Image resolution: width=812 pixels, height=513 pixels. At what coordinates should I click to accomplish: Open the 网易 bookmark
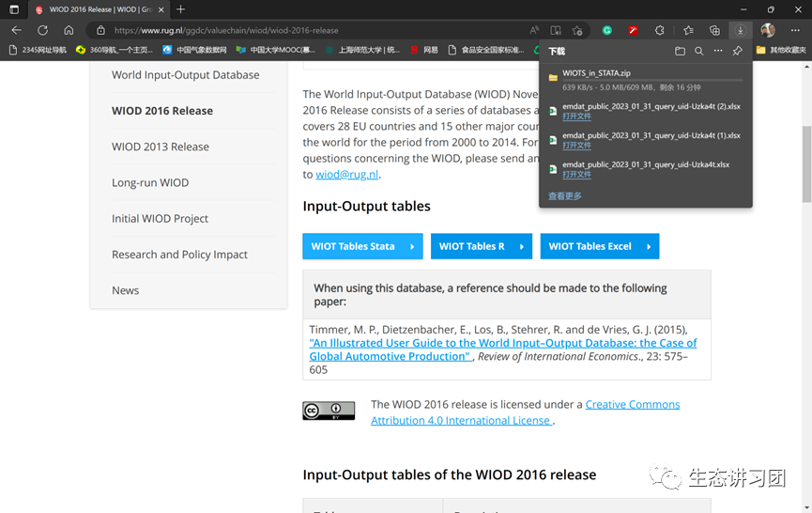coord(424,50)
